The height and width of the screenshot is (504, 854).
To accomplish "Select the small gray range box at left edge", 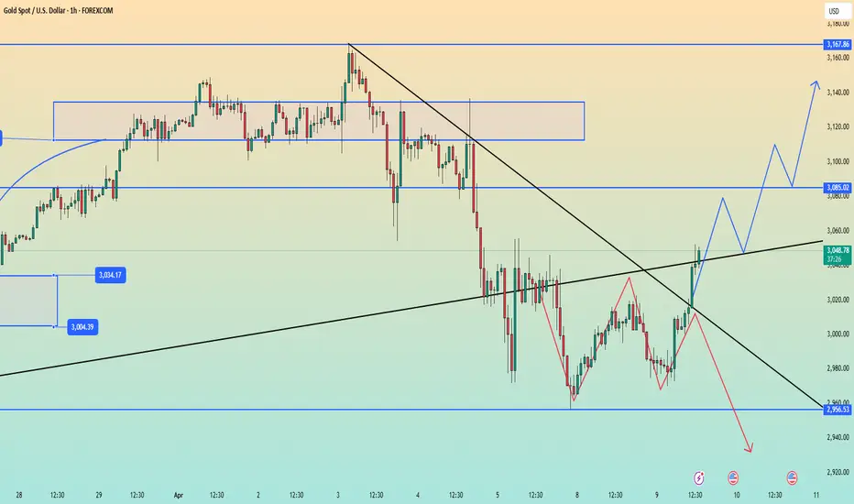I will click(27, 300).
